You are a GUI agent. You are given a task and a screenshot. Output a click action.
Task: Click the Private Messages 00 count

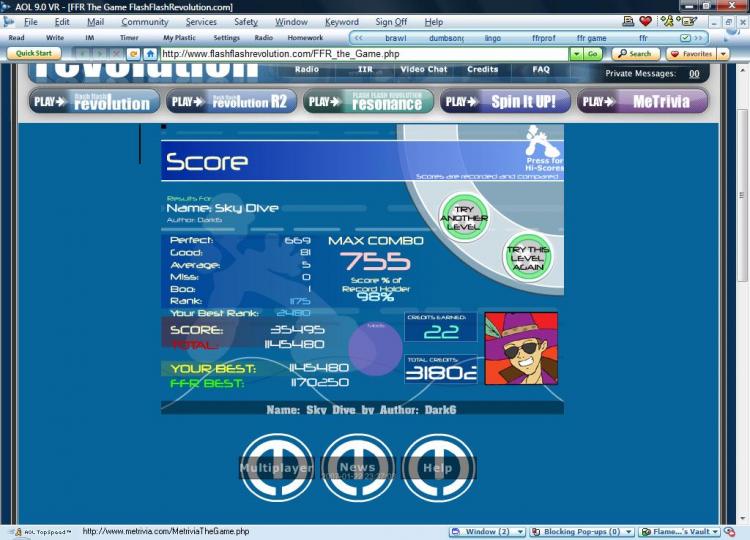pos(694,74)
